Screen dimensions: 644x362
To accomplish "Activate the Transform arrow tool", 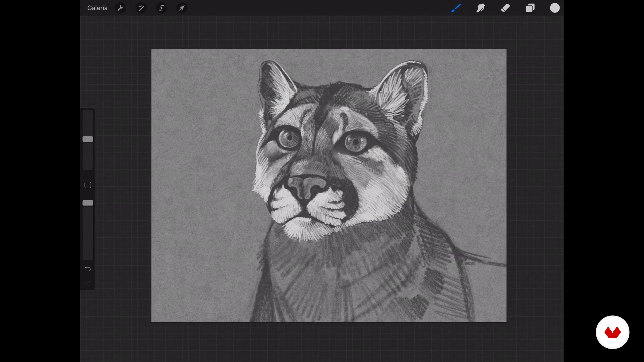I will 182,8.
